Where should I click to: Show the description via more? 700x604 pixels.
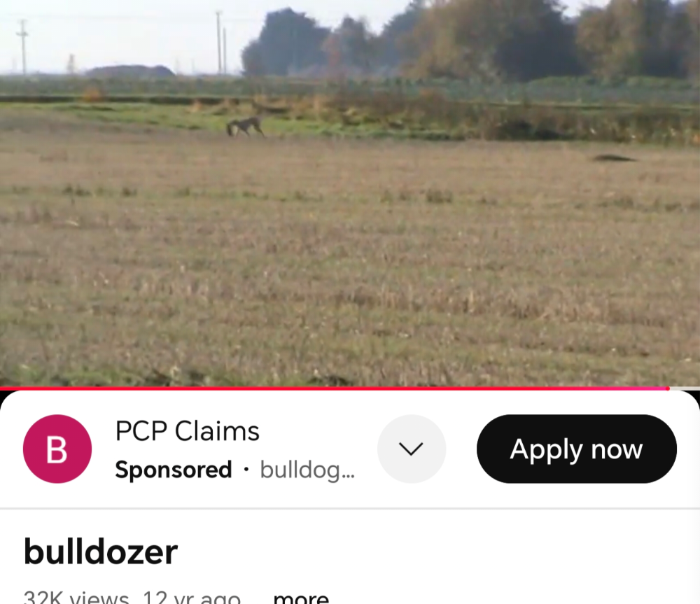pyautogui.click(x=301, y=597)
